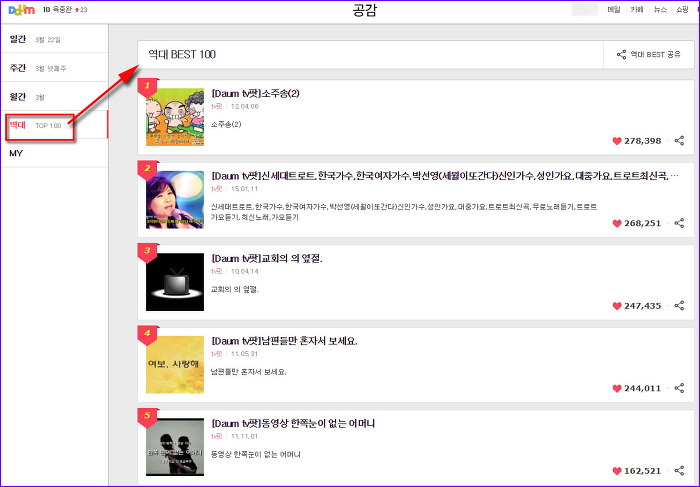The image size is (700, 487).
Task: Like the 소주송(2) item via heart icon
Action: click(x=617, y=141)
